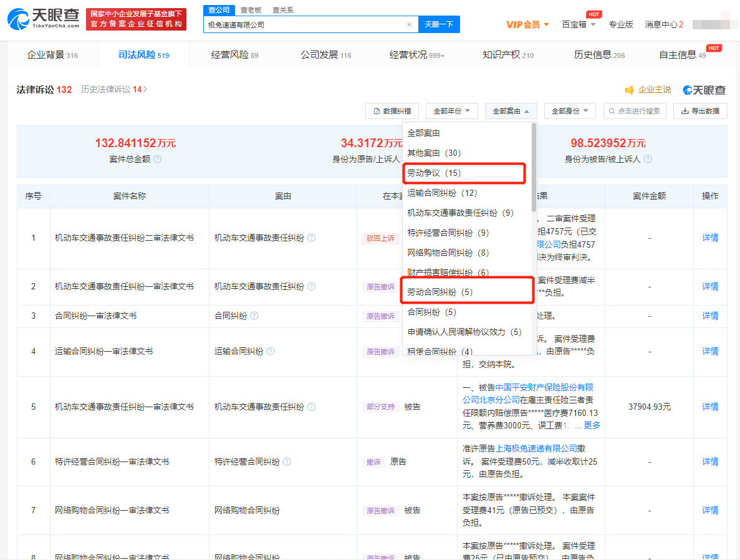Viewport: 740px width, 560px height.
Task: Switch to the 企业背景 tab
Action: click(x=52, y=55)
